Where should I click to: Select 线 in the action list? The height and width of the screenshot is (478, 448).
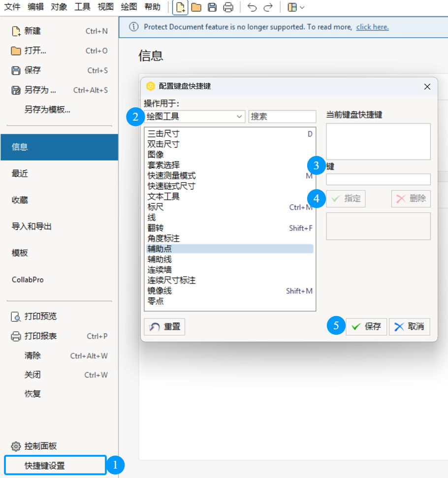pos(230,218)
